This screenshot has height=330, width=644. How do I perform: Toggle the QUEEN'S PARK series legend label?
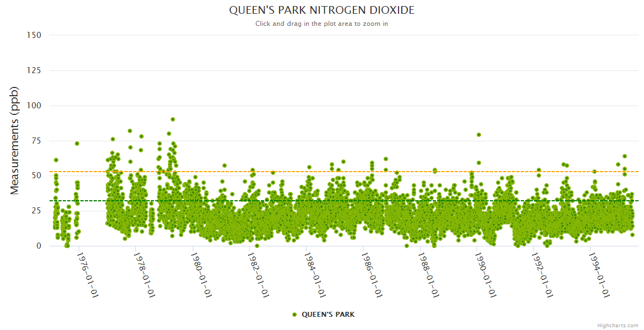point(328,315)
